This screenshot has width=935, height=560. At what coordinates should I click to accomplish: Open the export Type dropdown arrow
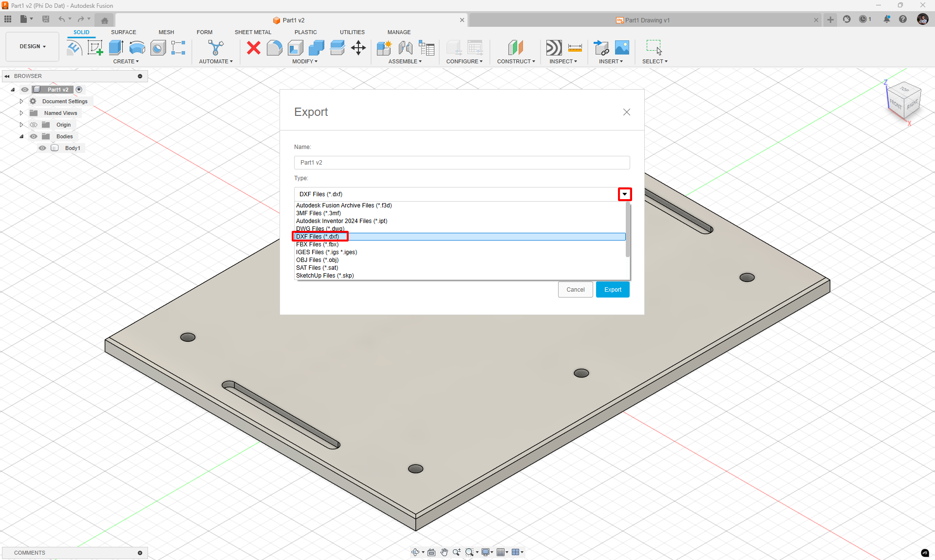tap(625, 194)
